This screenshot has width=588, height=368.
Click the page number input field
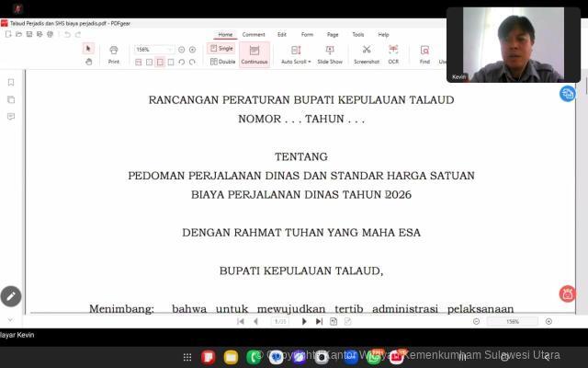(x=281, y=321)
